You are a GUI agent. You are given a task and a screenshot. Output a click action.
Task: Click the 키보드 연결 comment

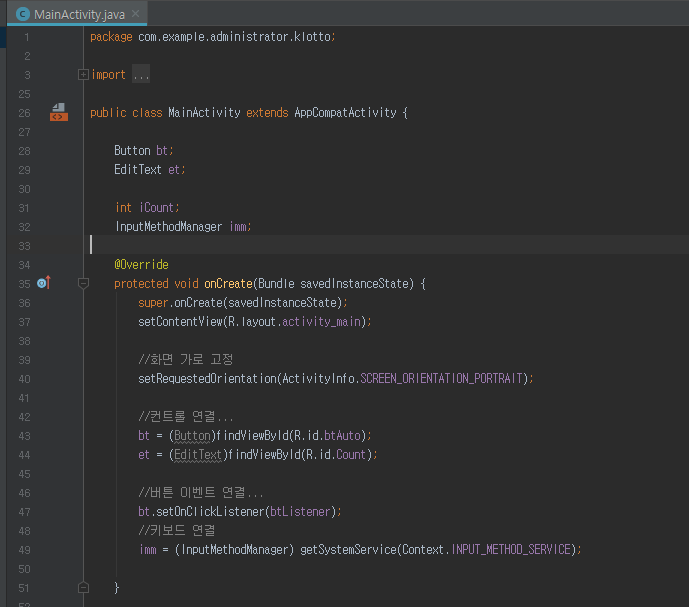point(177,531)
